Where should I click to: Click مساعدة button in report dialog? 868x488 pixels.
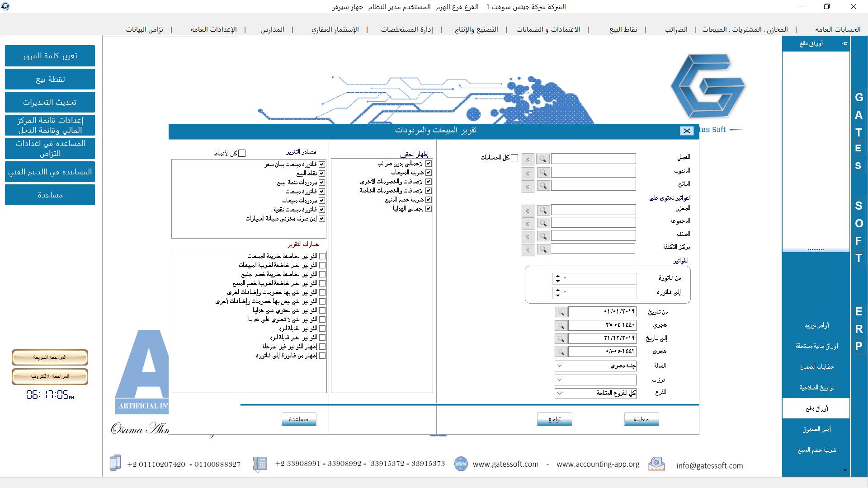pyautogui.click(x=298, y=419)
